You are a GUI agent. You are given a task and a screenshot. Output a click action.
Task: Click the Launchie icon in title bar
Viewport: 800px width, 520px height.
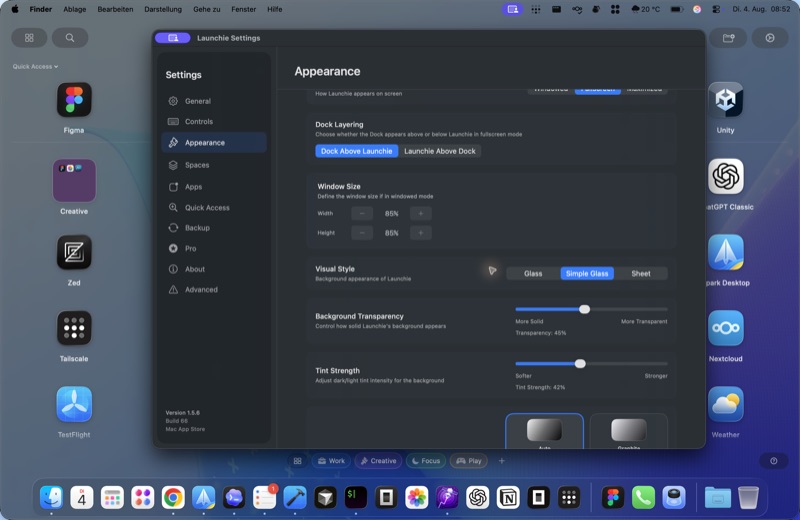(172, 38)
